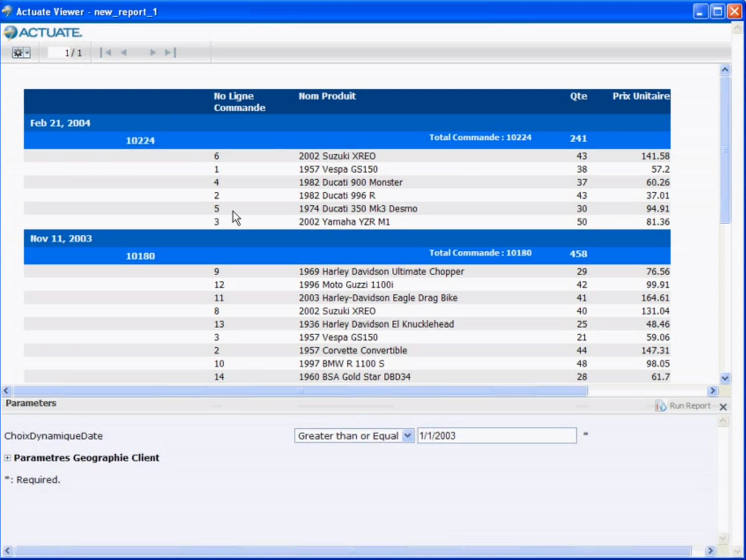The width and height of the screenshot is (746, 560).
Task: Click the parameters panel horizontal scrollbar thumb
Action: 353,551
